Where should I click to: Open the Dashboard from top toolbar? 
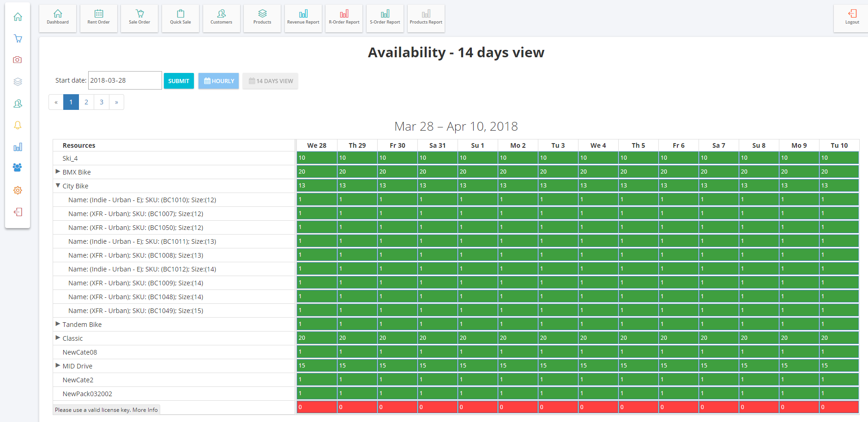tap(58, 18)
